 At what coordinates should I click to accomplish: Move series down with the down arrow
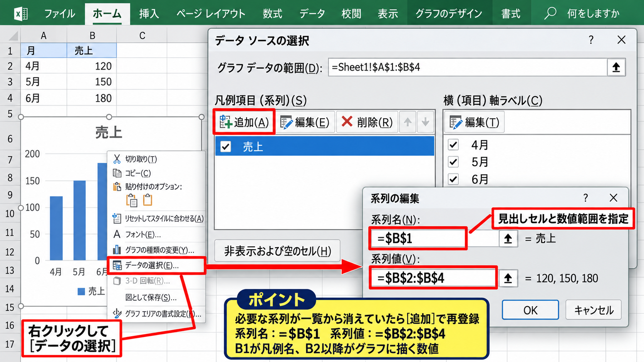point(425,122)
